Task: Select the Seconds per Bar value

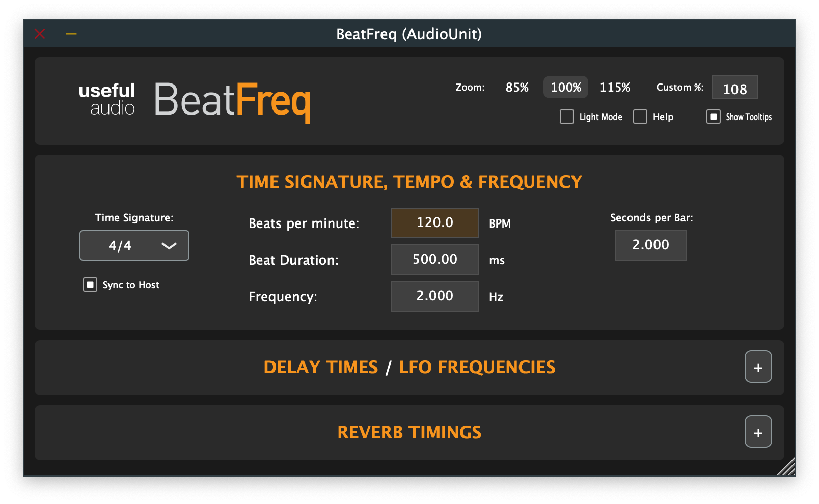Action: [x=650, y=245]
